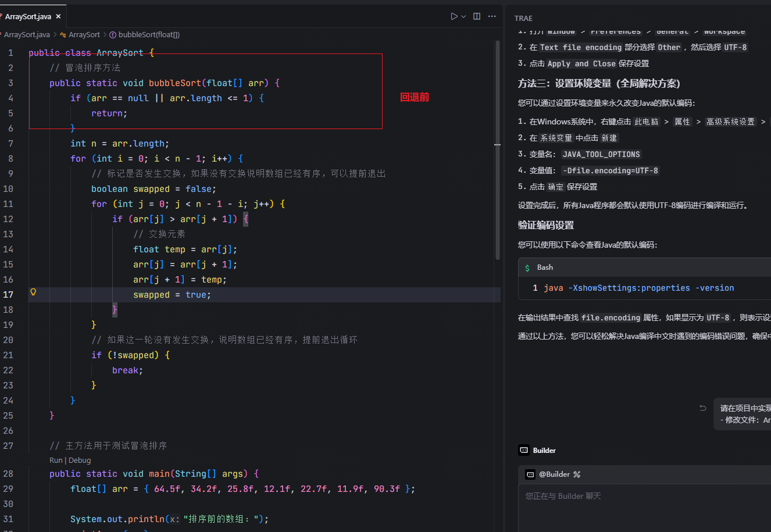Click the Debug CodeLens above main method
The height and width of the screenshot is (532, 771).
(x=80, y=460)
